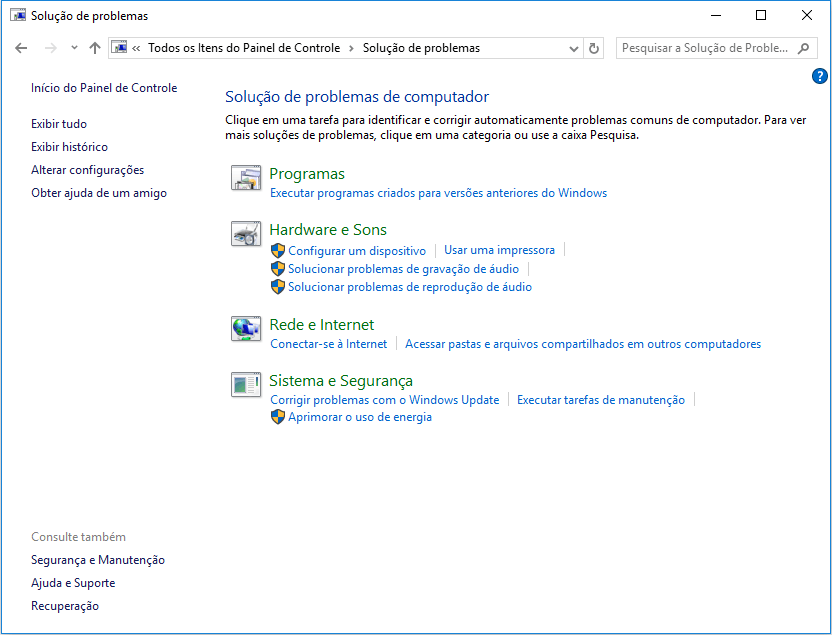Expand the address bar dropdown
832x635 pixels.
[573, 47]
